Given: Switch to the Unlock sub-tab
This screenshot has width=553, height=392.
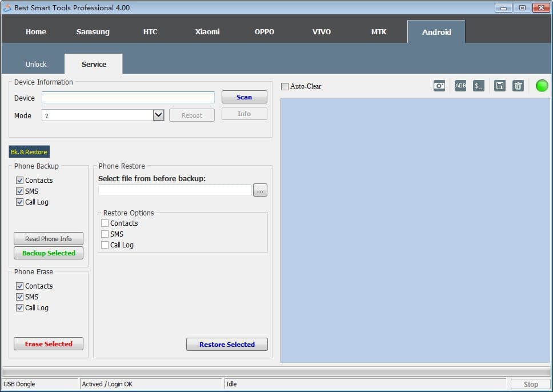Looking at the screenshot, I should [x=36, y=64].
